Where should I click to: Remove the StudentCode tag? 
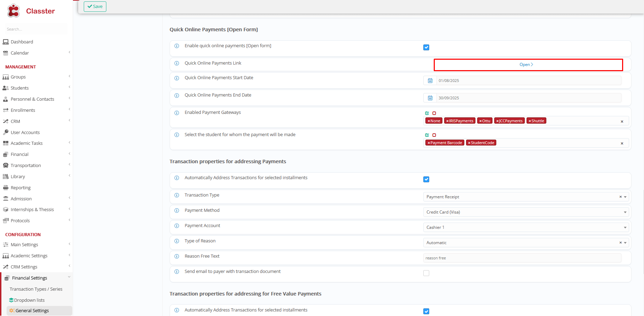pos(469,143)
